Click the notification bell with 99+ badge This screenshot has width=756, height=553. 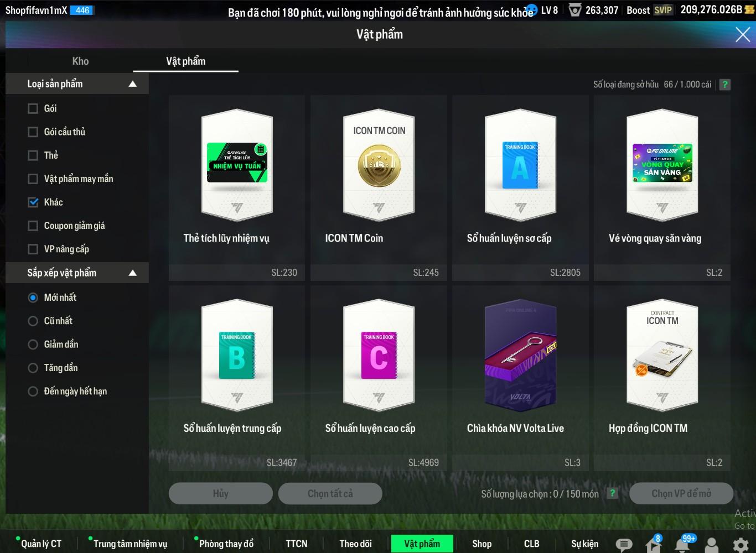click(x=683, y=545)
